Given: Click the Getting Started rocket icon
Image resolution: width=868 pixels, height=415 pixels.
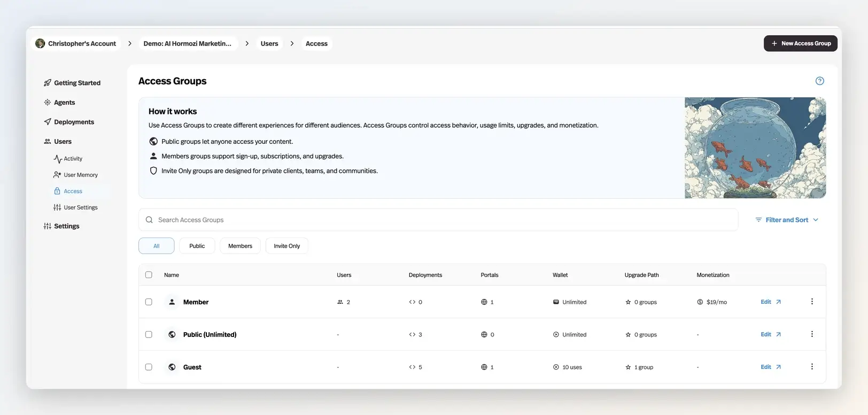Looking at the screenshot, I should tap(48, 83).
